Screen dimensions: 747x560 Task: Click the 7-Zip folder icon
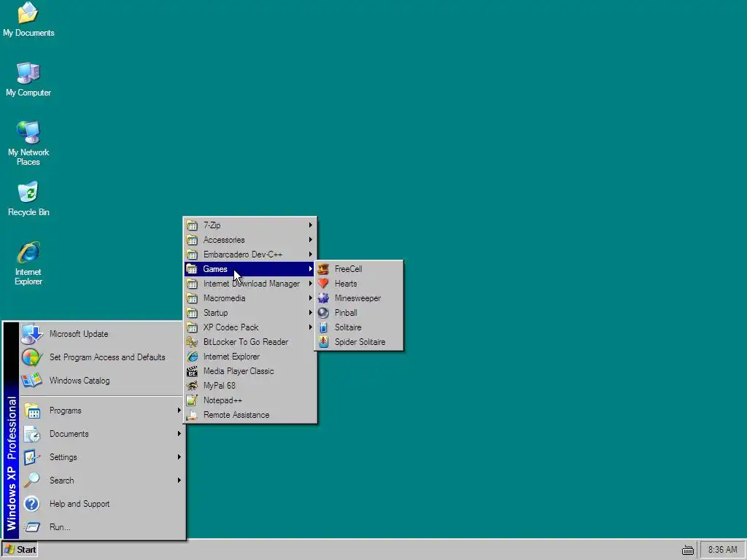pyautogui.click(x=192, y=225)
